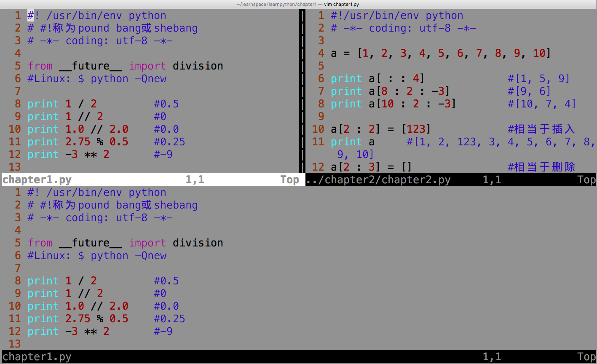Click 'print 1 / 2' in lower chapter1.py split
The image size is (597, 364).
tap(62, 281)
